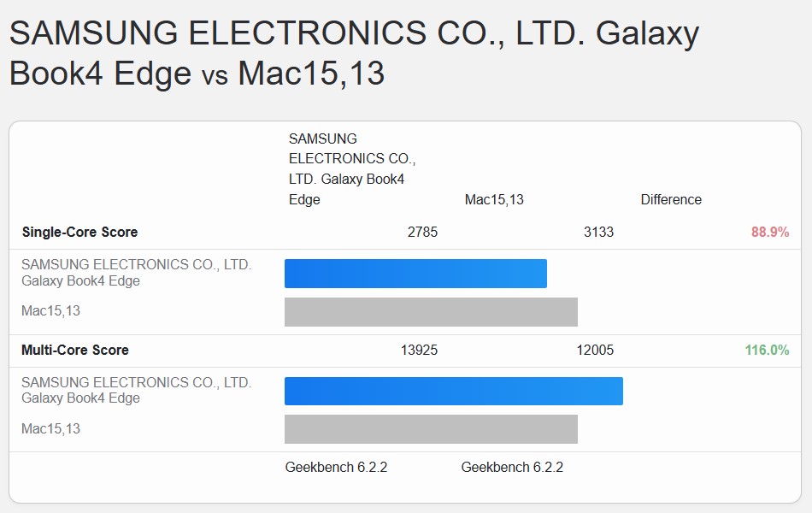
Task: Click Geekbench 6.2.2 under the Samsung column
Action: click(336, 467)
